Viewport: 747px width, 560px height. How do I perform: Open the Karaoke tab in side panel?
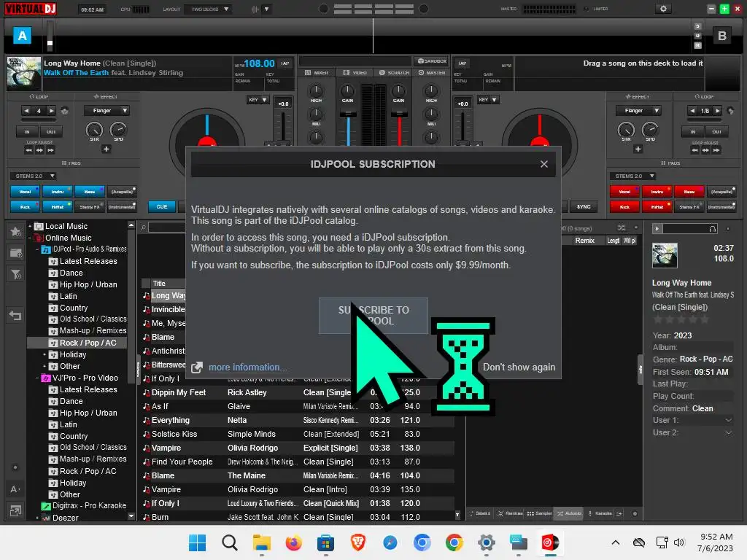[600, 513]
